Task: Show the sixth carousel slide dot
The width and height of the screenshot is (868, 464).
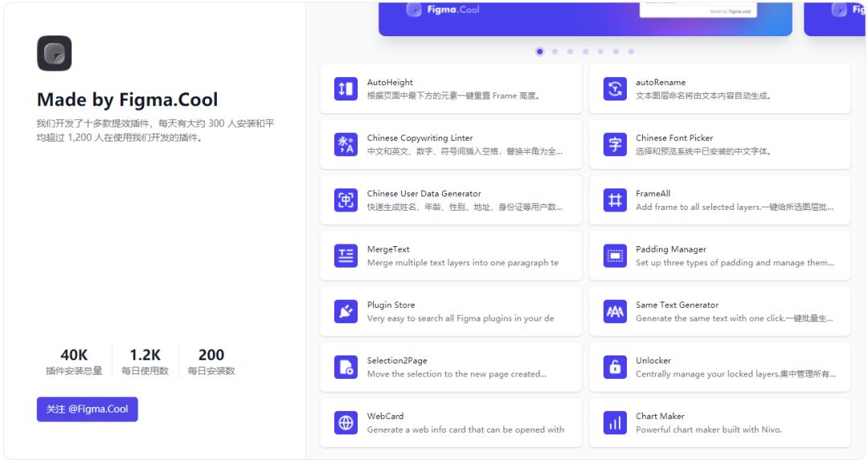Action: point(616,51)
